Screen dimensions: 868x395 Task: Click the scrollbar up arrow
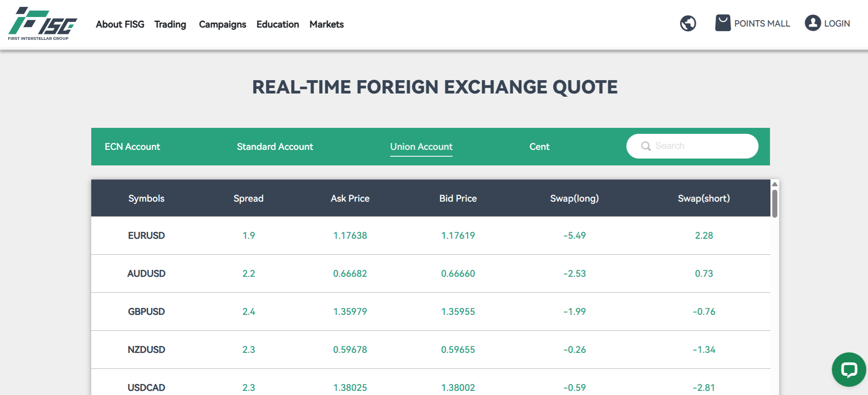pyautogui.click(x=774, y=184)
